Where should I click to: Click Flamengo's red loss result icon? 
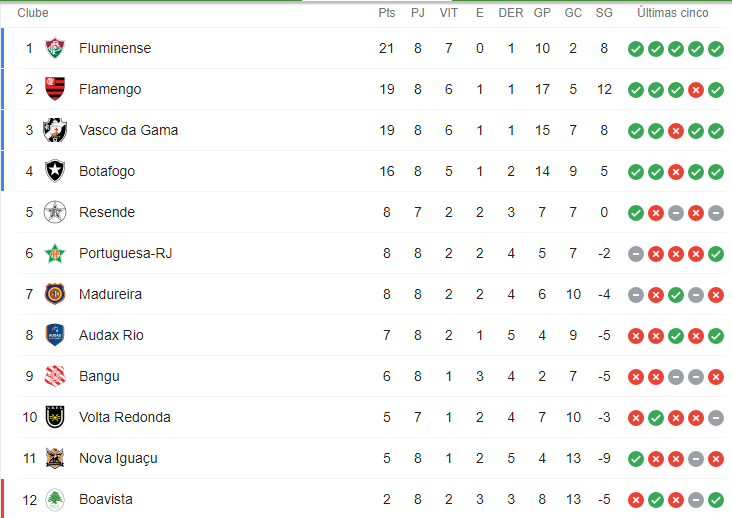(x=696, y=90)
